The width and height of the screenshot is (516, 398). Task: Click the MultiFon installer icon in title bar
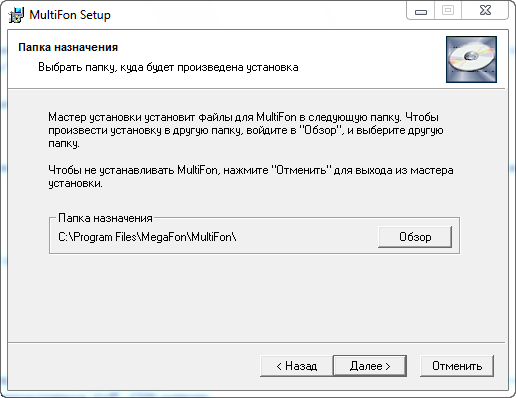point(16,15)
